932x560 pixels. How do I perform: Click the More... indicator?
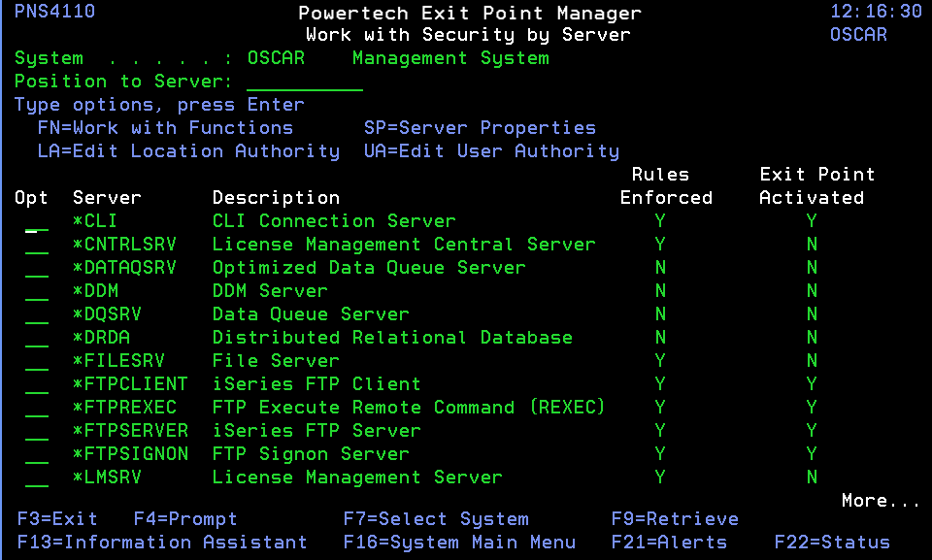click(881, 501)
